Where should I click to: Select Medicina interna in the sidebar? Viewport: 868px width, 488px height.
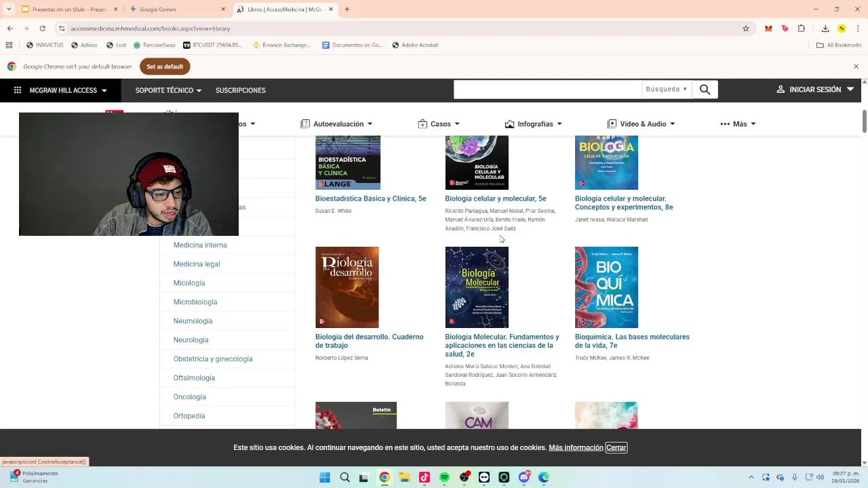point(200,245)
